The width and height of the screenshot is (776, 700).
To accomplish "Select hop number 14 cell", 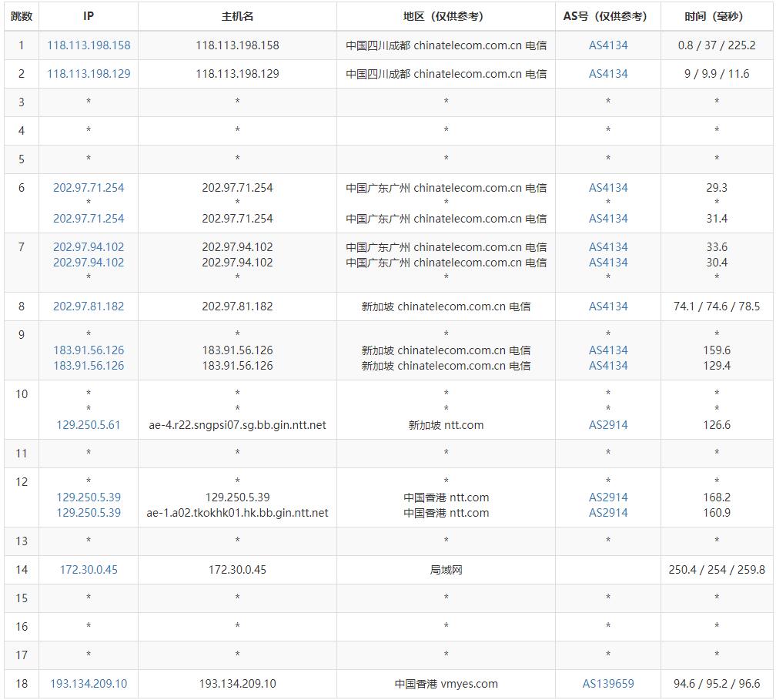I will (22, 570).
